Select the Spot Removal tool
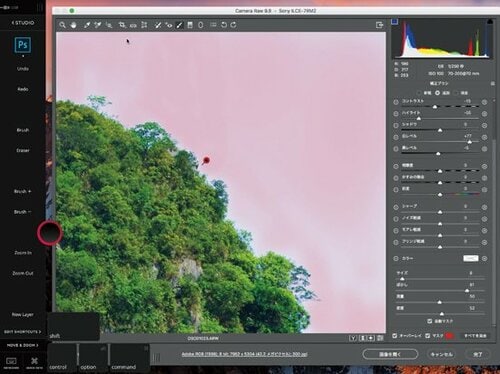Screen dimensions: 500x374 pos(158,25)
